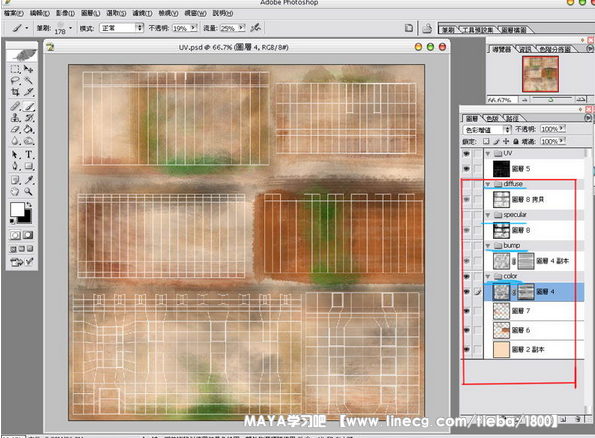Select the Pen tool
This screenshot has width=595, height=438.
[x=15, y=166]
